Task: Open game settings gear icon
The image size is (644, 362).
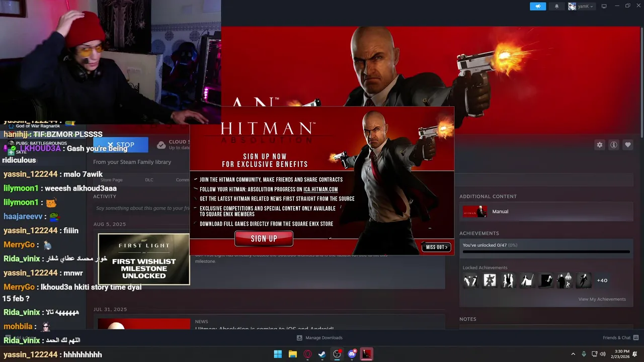Action: coord(600,145)
